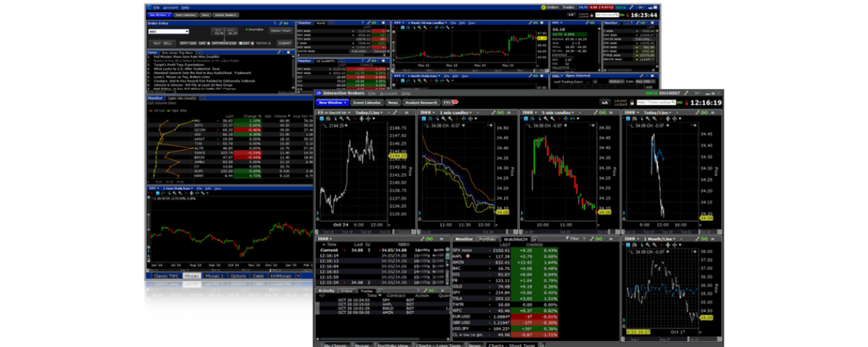Click wrench icon in front window title bar
Viewport: 868px width, 347px height.
(686, 93)
